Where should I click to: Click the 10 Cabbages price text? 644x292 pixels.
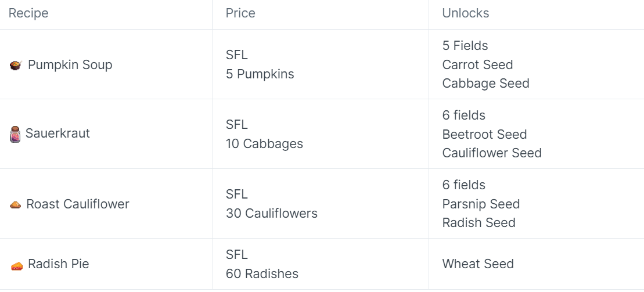point(264,144)
